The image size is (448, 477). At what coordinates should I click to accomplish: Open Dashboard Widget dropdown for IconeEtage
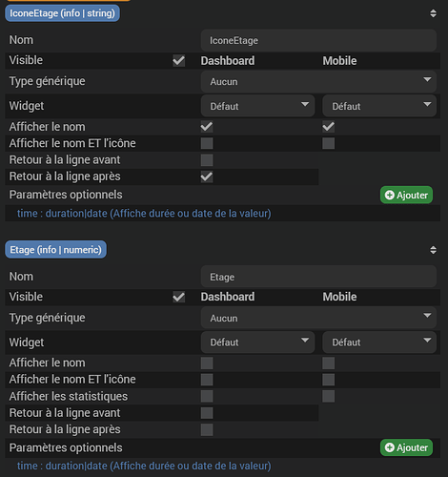257,106
